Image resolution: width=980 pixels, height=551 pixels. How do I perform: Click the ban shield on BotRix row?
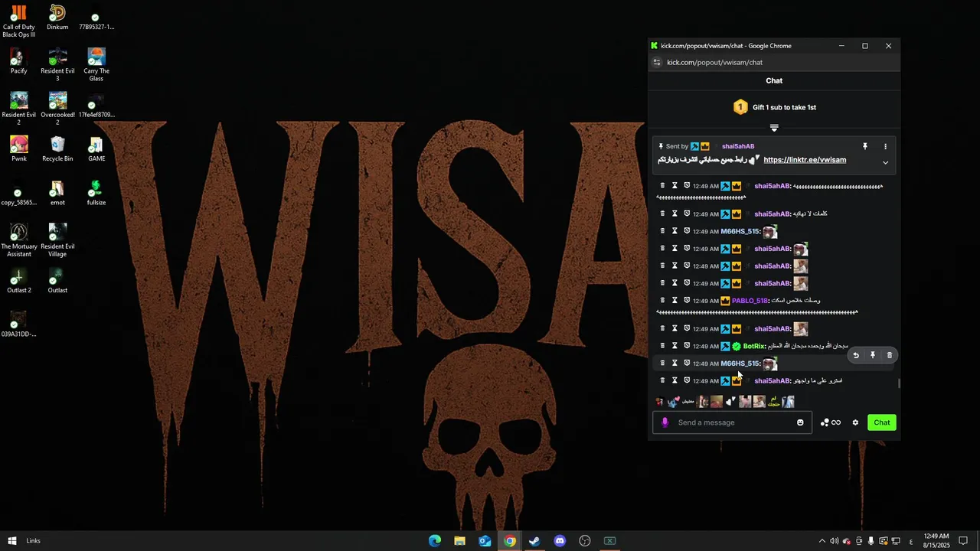687,346
